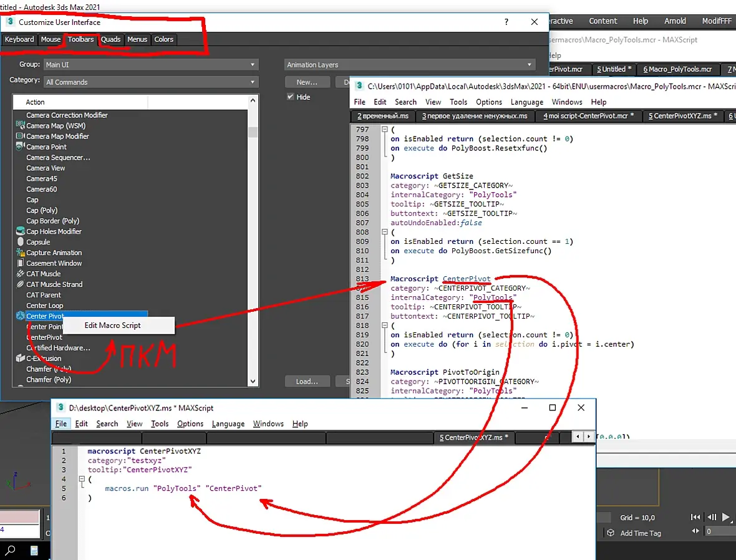Select the CAT Muscle action icon
The width and height of the screenshot is (736, 560).
click(x=20, y=274)
